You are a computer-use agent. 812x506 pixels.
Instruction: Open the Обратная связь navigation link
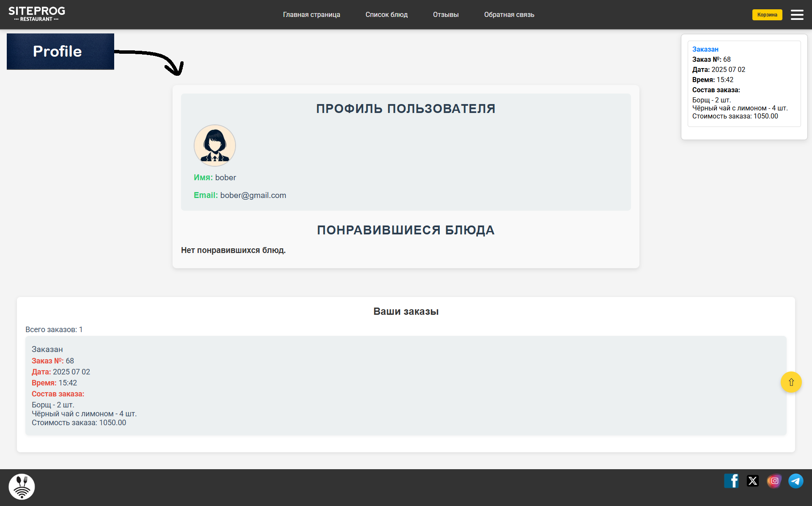tap(509, 15)
